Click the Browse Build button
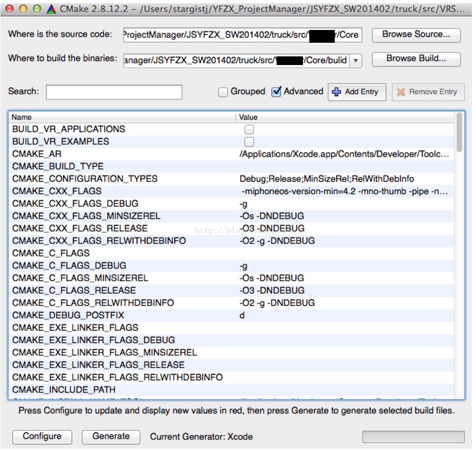Image resolution: width=476 pixels, height=451 pixels. coord(416,59)
